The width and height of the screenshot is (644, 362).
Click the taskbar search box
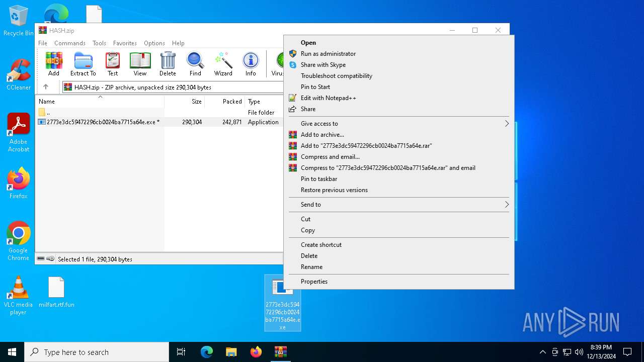(97, 352)
